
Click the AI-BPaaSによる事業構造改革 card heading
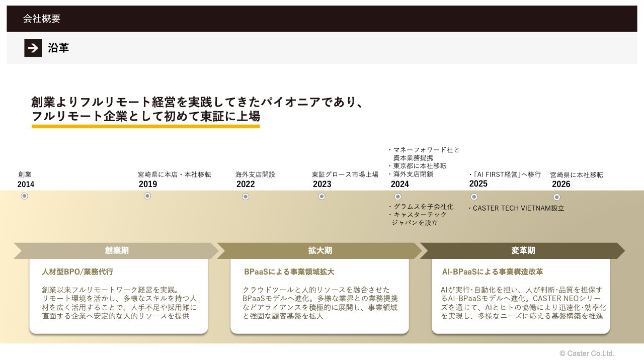[x=493, y=271]
